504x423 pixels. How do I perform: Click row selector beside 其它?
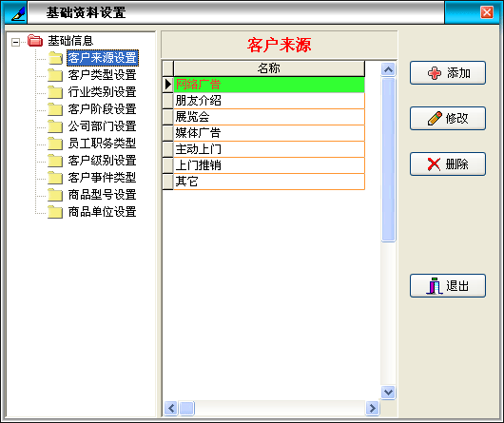coord(167,182)
